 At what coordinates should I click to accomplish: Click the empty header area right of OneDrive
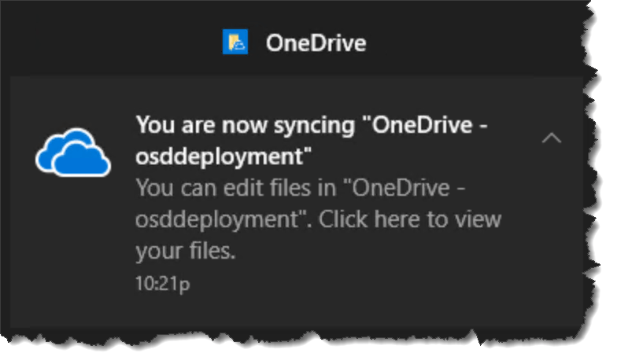[472, 42]
